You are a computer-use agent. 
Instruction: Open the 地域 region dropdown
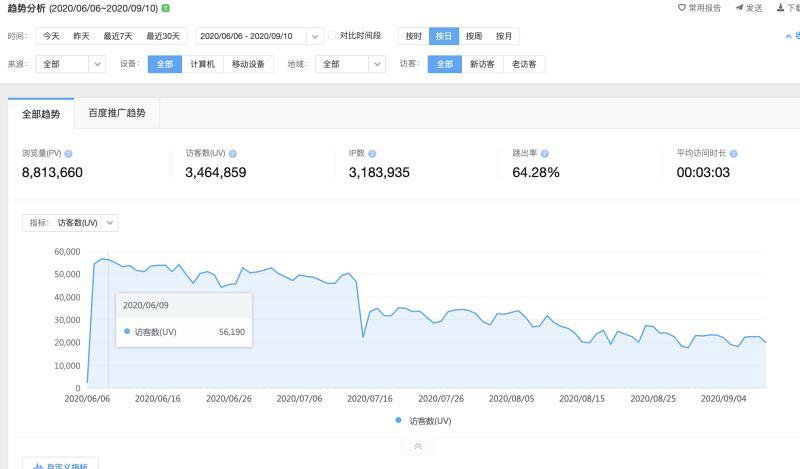coord(350,64)
